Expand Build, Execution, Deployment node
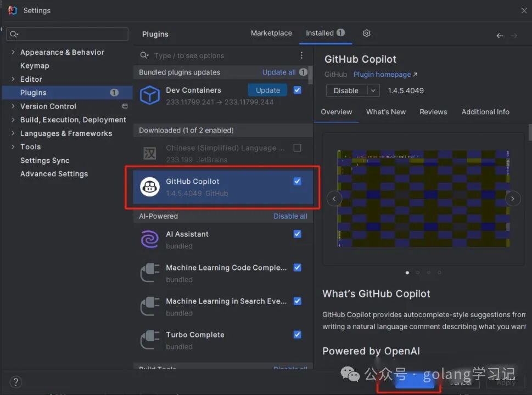The image size is (532, 395). point(13,120)
